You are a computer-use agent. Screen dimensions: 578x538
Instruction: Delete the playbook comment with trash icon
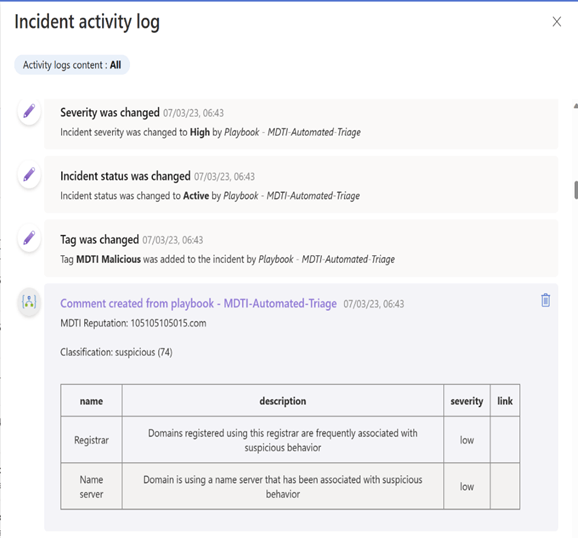(546, 300)
